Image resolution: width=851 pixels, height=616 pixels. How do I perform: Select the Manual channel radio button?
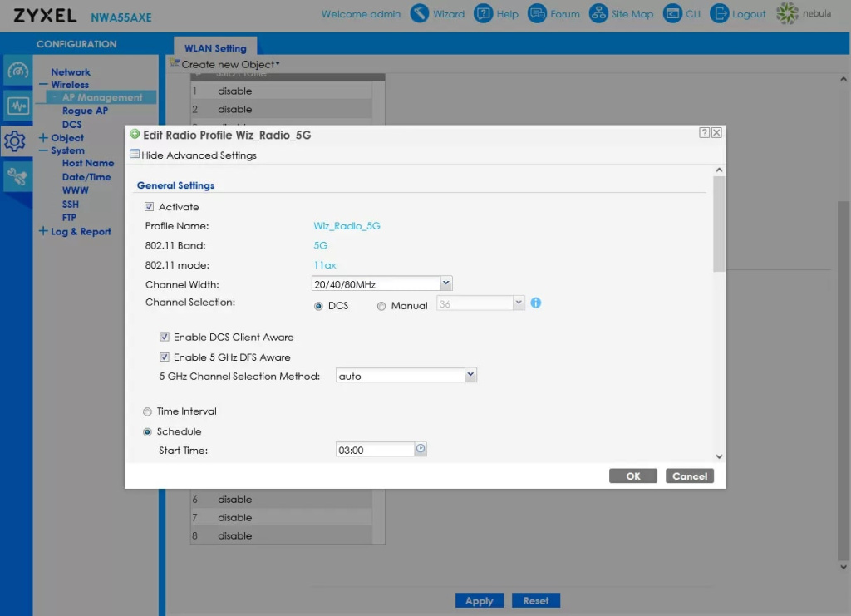pyautogui.click(x=381, y=306)
